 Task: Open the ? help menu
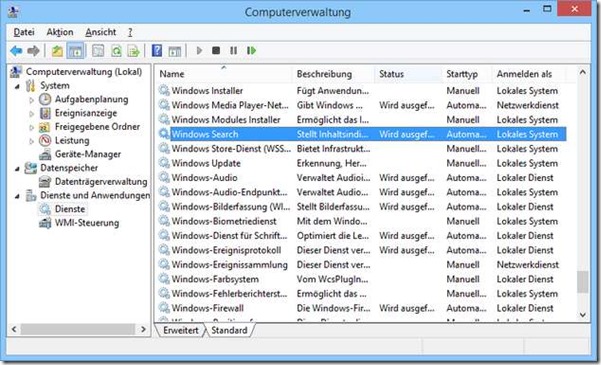pos(130,32)
